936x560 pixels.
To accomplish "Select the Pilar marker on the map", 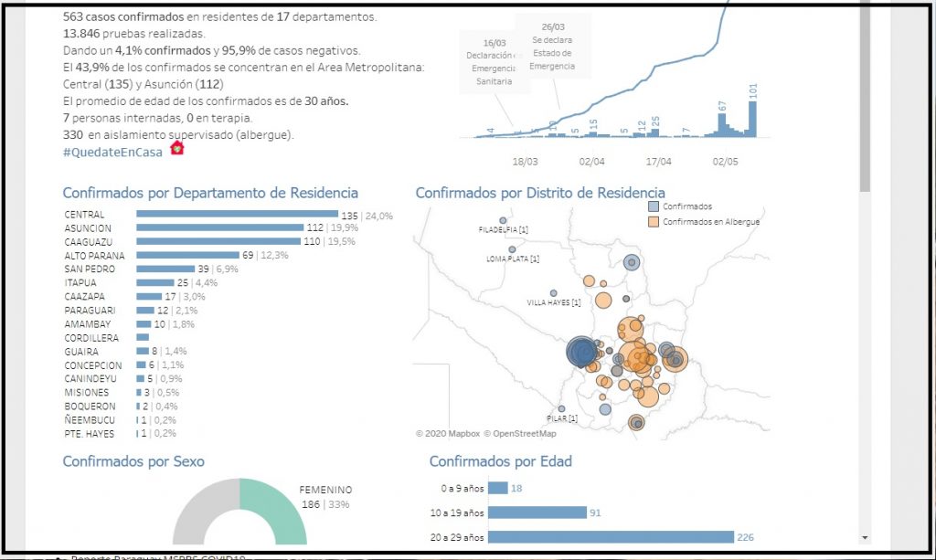I will [x=561, y=409].
